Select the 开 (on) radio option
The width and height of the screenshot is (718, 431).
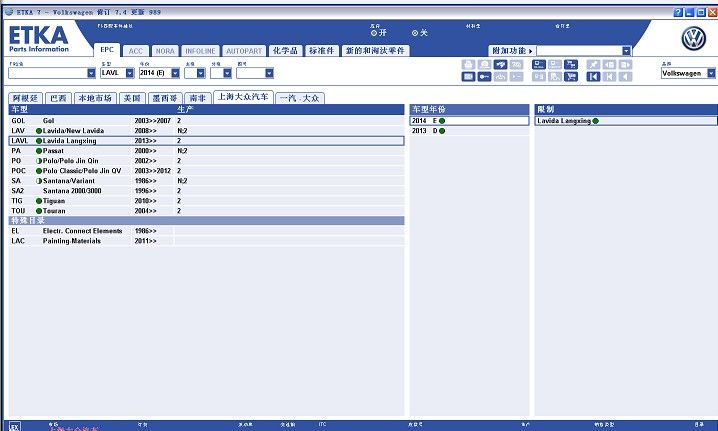click(374, 33)
